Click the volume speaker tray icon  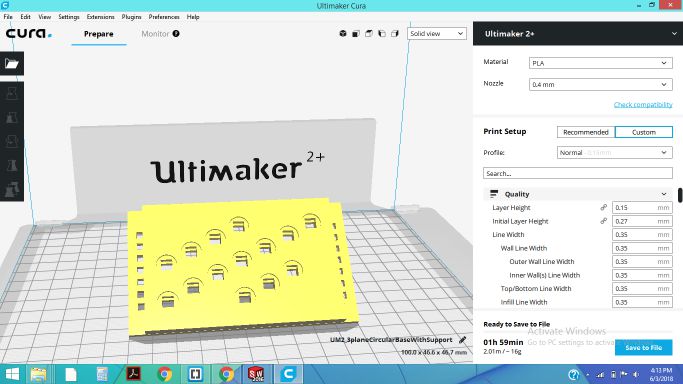point(636,374)
